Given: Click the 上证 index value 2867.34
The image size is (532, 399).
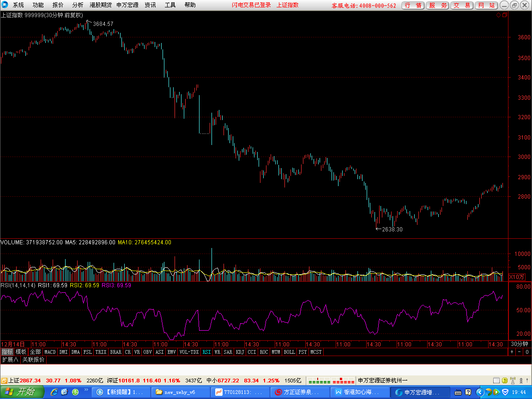Looking at the screenshot, I should 30,381.
